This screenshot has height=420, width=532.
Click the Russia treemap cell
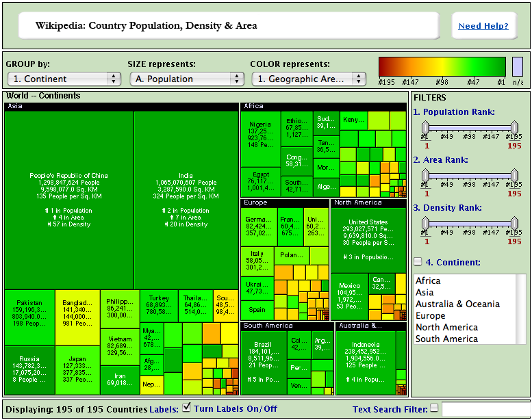[29, 369]
